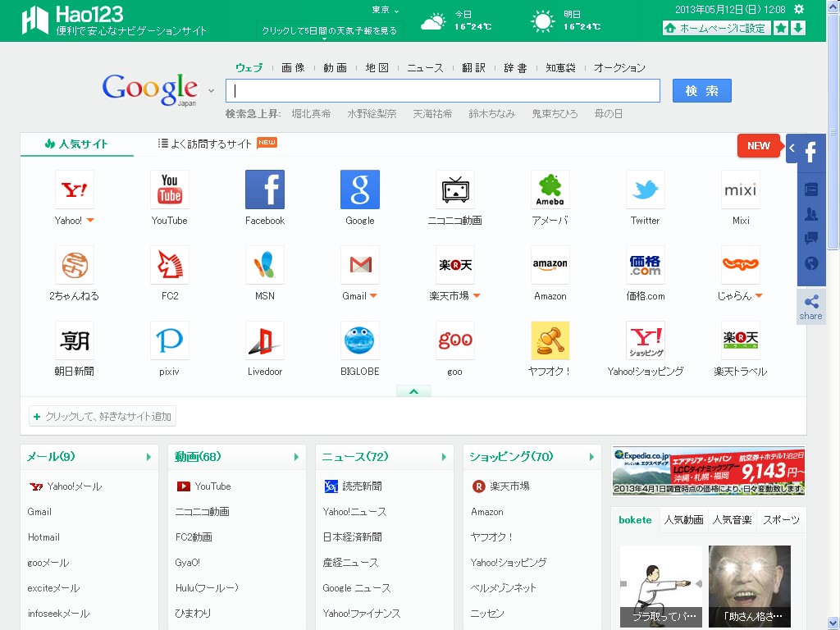The width and height of the screenshot is (840, 630).
Task: Open the search engine selector arrow beside Google
Action: [x=211, y=91]
